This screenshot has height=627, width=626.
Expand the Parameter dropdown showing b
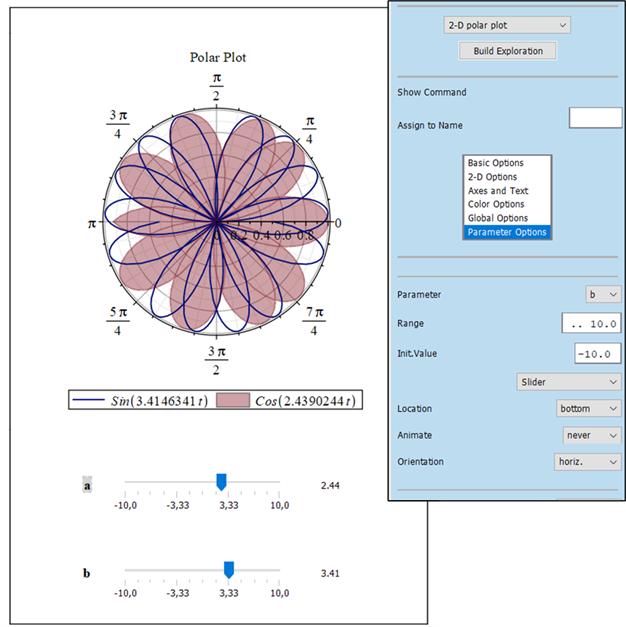click(x=603, y=295)
